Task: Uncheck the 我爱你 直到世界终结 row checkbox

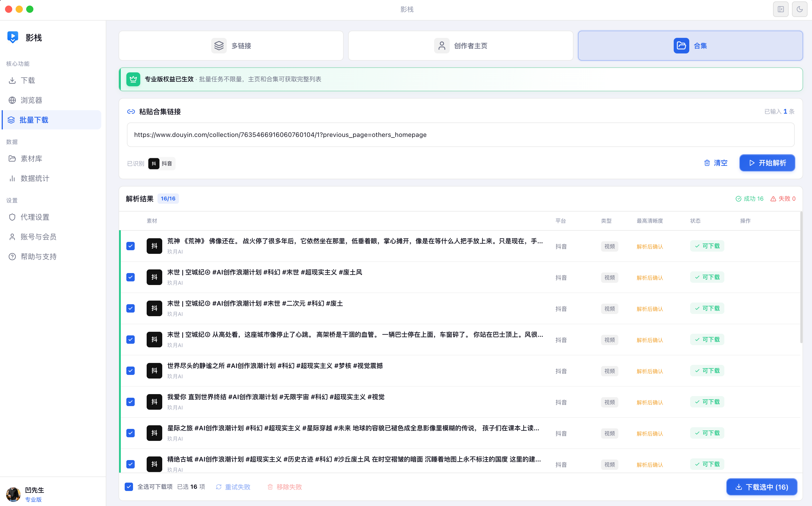Action: pyautogui.click(x=131, y=402)
